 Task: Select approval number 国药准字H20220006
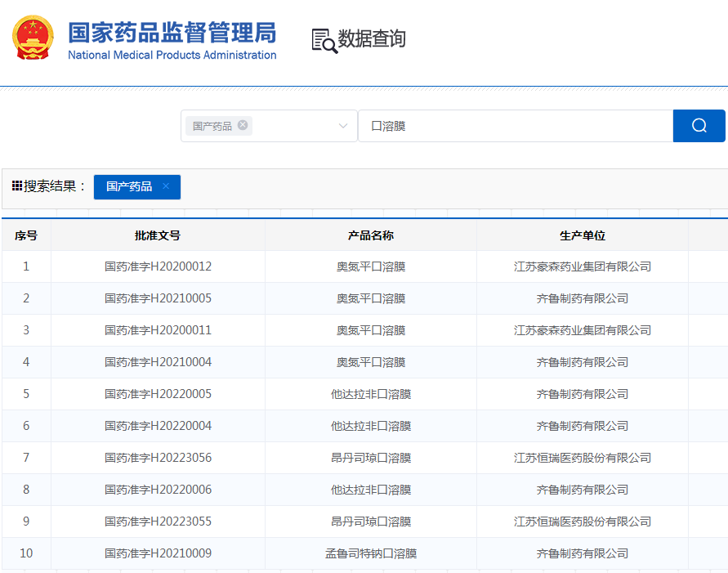click(158, 490)
